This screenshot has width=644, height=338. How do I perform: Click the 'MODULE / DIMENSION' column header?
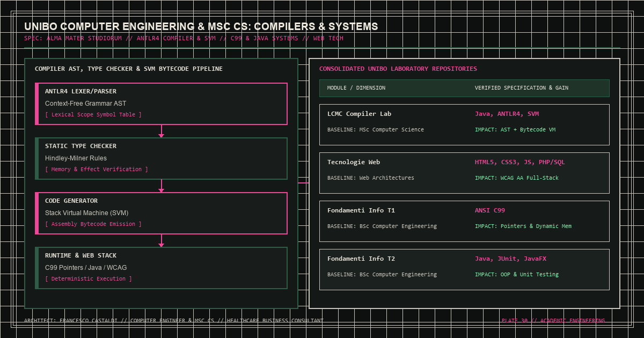coord(356,88)
